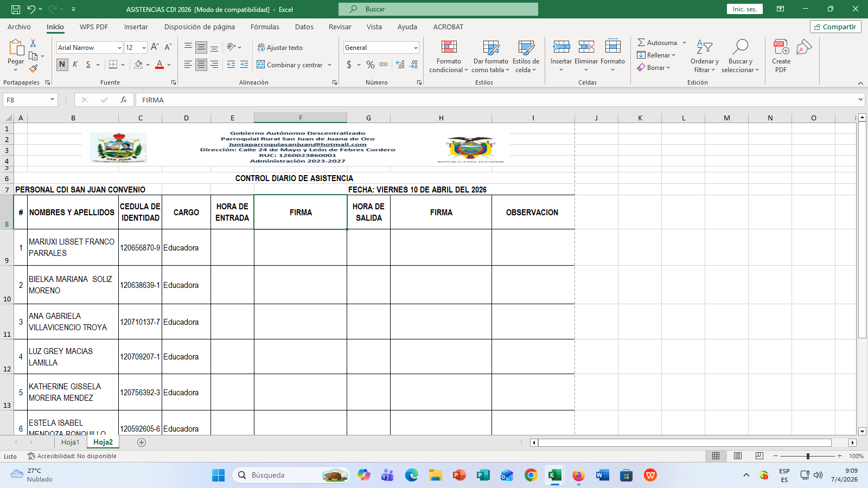The image size is (868, 488).
Task: Click the increase font size icon
Action: pyautogui.click(x=155, y=48)
